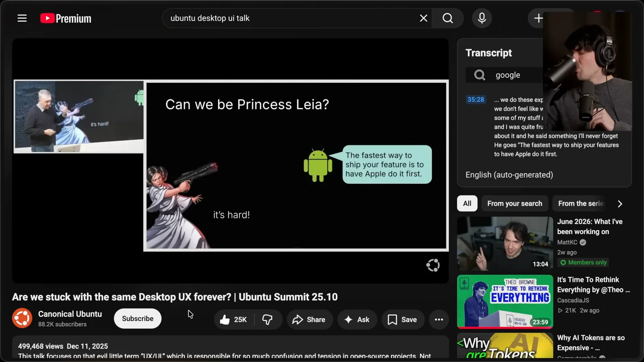Viewport: 644px width, 362px height.
Task: Show more chips with right chevron
Action: tap(620, 204)
